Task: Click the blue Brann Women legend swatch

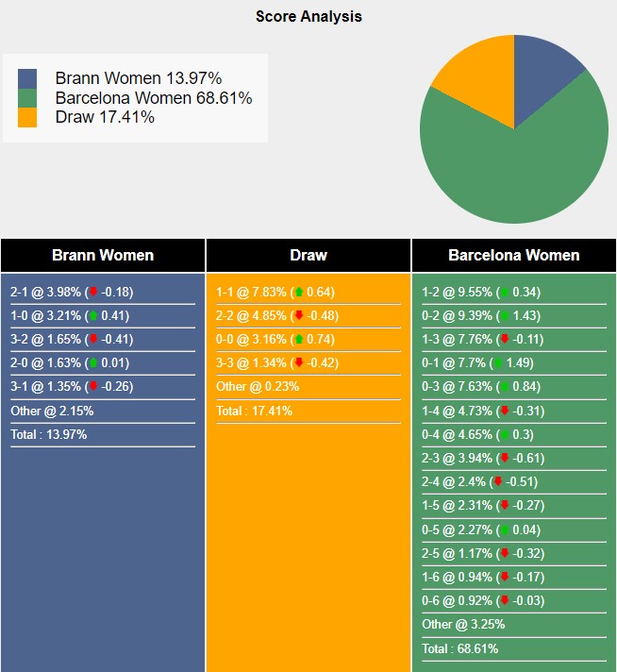Action: point(27,78)
